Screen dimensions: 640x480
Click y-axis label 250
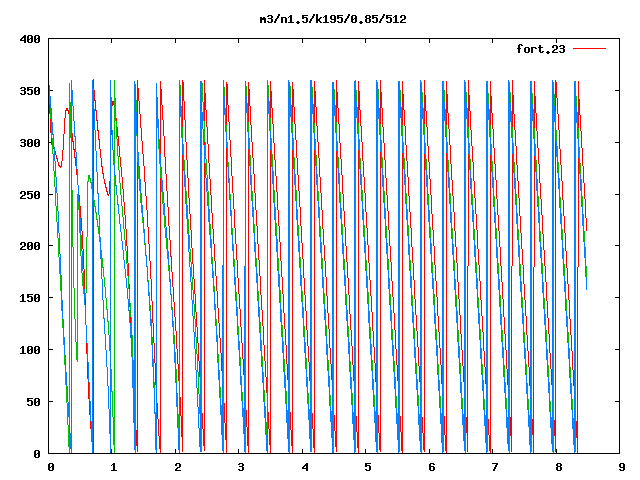pyautogui.click(x=30, y=195)
